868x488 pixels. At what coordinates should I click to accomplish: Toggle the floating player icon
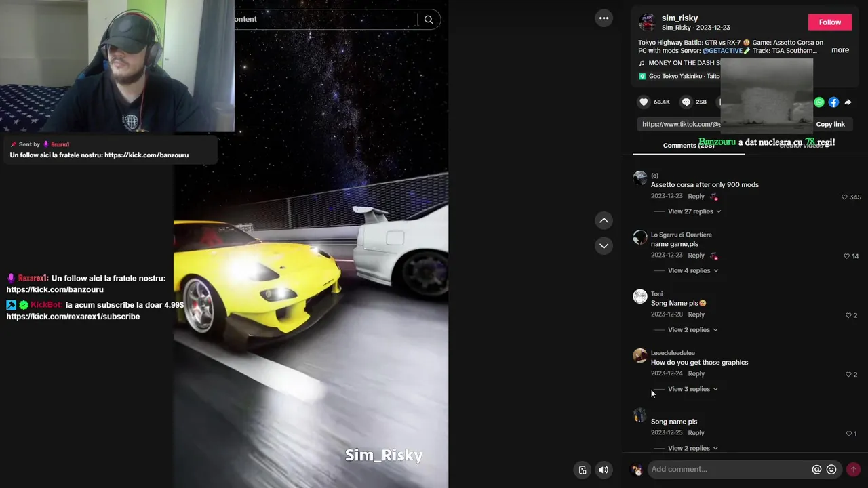click(x=583, y=470)
